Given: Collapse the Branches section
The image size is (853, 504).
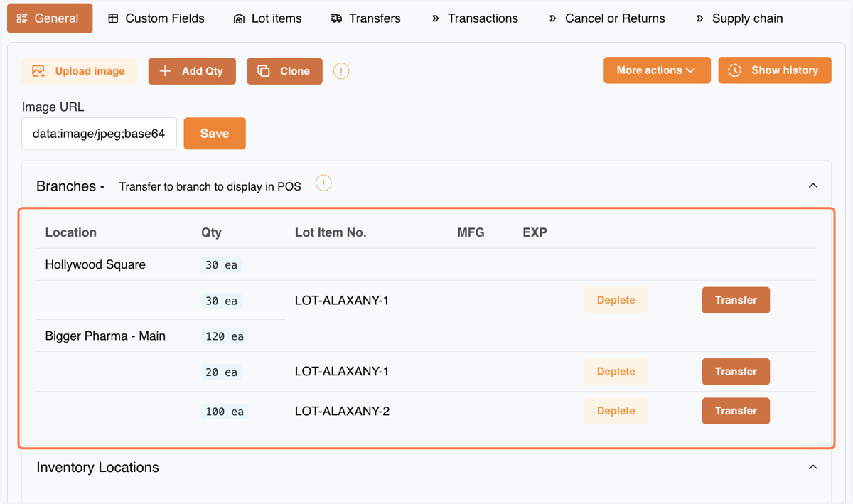Looking at the screenshot, I should 813,186.
